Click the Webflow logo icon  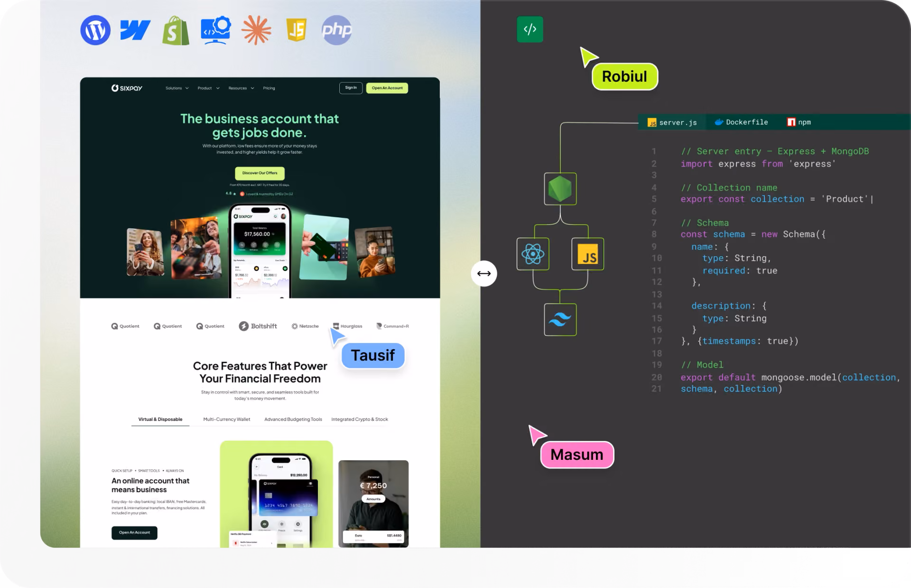coord(135,30)
